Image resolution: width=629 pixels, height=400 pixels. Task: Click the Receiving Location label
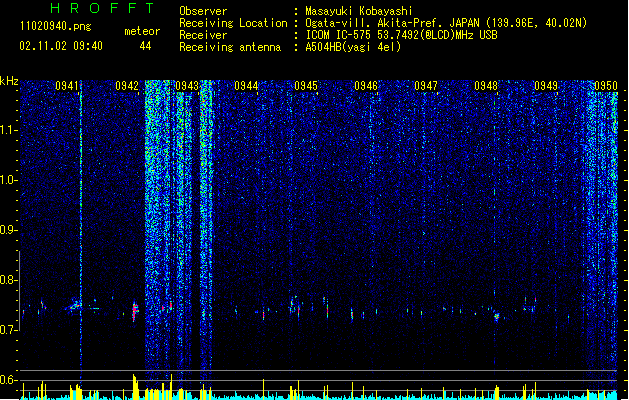(233, 23)
